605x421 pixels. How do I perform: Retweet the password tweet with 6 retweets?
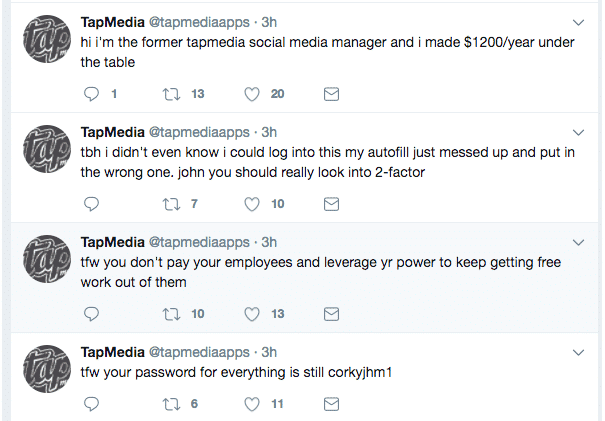point(171,404)
